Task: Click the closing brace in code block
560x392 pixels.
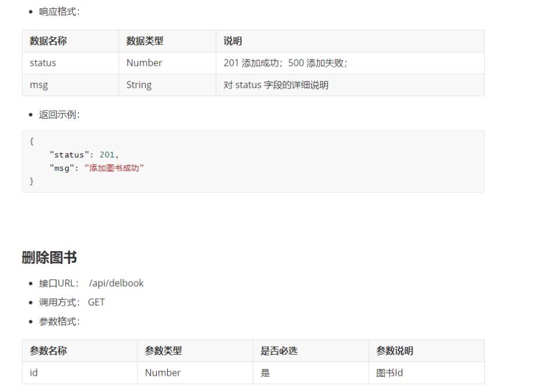Action: (31, 181)
